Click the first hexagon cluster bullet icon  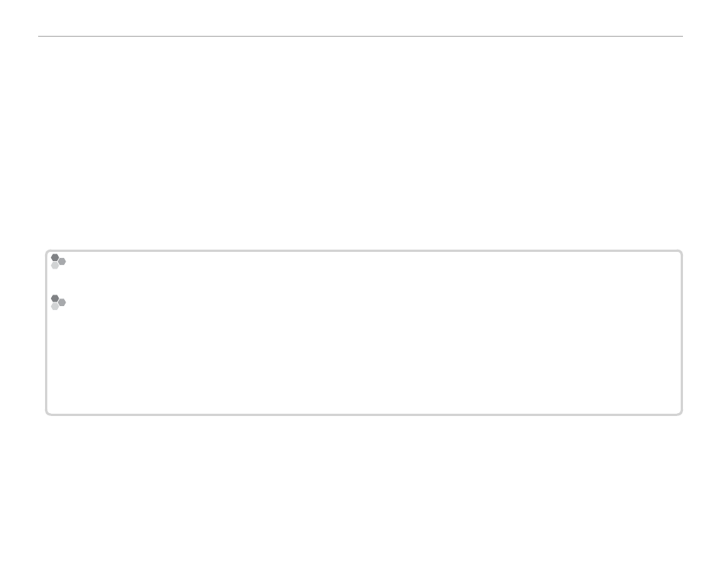point(58,262)
